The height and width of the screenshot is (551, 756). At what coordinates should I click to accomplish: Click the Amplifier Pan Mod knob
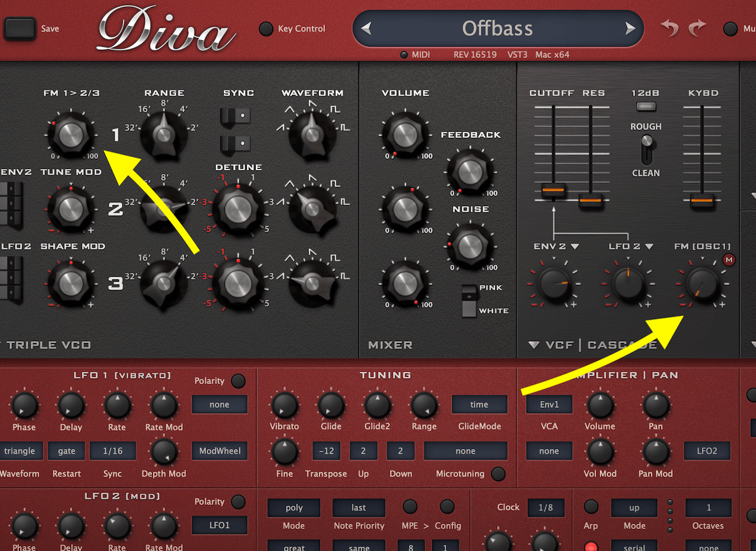655,451
